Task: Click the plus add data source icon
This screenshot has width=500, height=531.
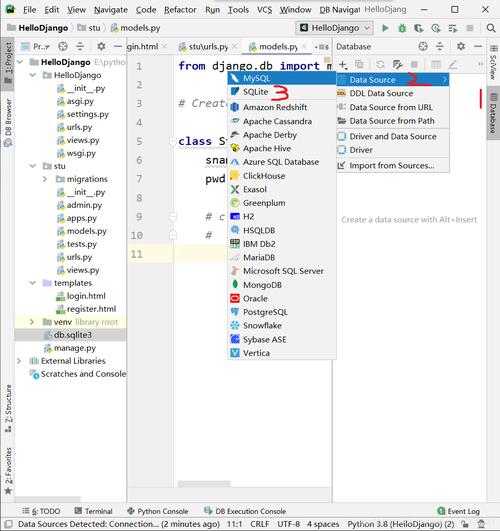Action: pyautogui.click(x=343, y=64)
